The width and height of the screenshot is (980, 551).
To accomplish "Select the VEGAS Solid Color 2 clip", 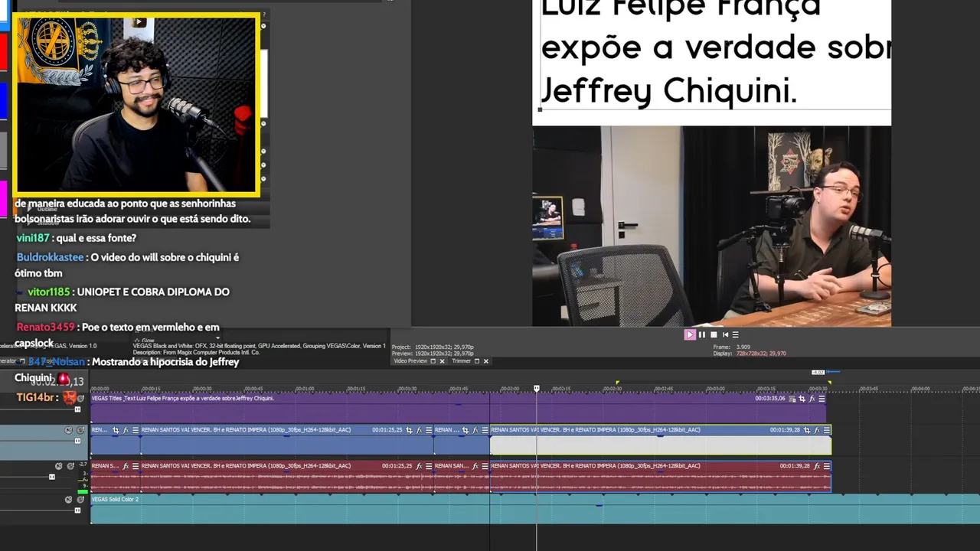I will coord(535,509).
